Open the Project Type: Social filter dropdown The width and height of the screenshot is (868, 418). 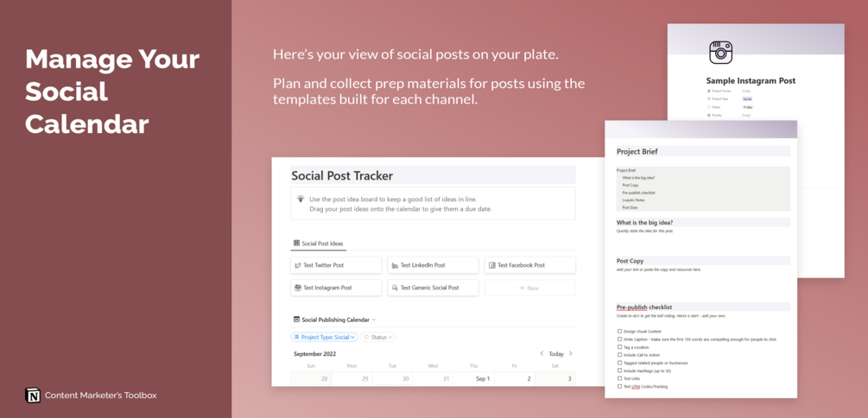click(x=324, y=337)
